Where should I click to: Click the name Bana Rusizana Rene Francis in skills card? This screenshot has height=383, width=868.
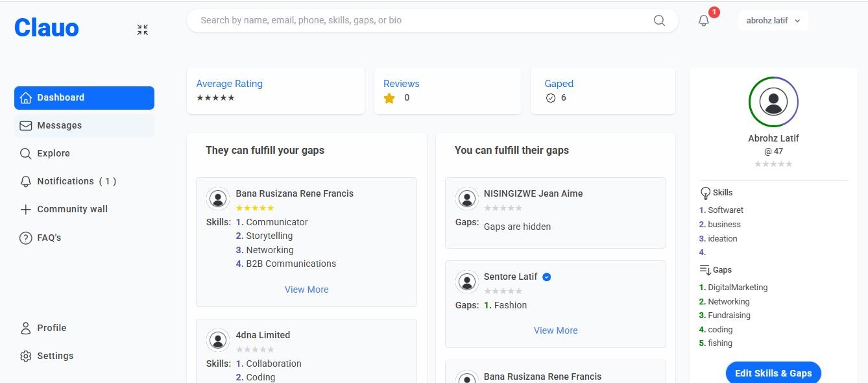tap(295, 193)
